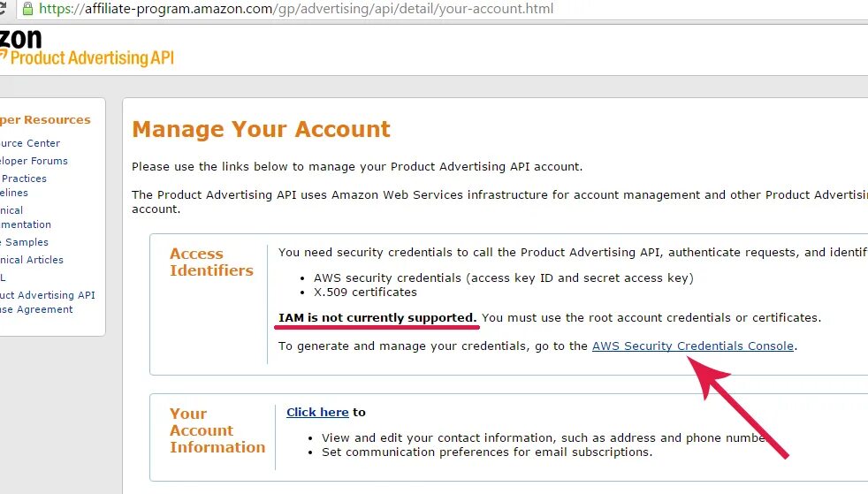Image resolution: width=868 pixels, height=494 pixels.
Task: Click the Manage Your Account heading
Action: (261, 129)
